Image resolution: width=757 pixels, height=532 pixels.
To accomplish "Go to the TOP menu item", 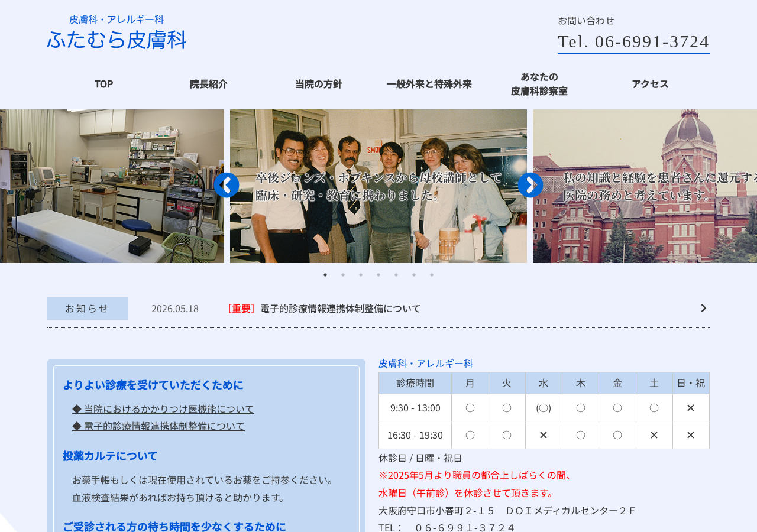I will (103, 84).
